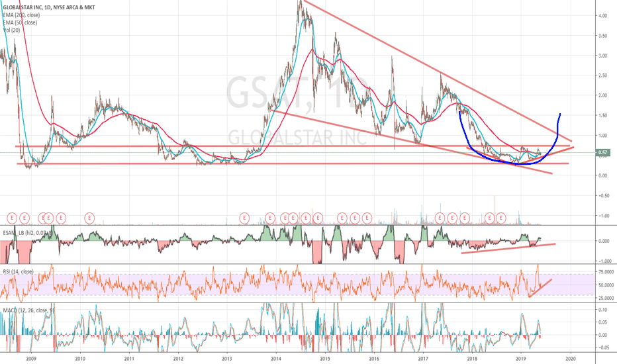This screenshot has height=364, width=617.
Task: Click the 4.00 price axis label
Action: 602,16
